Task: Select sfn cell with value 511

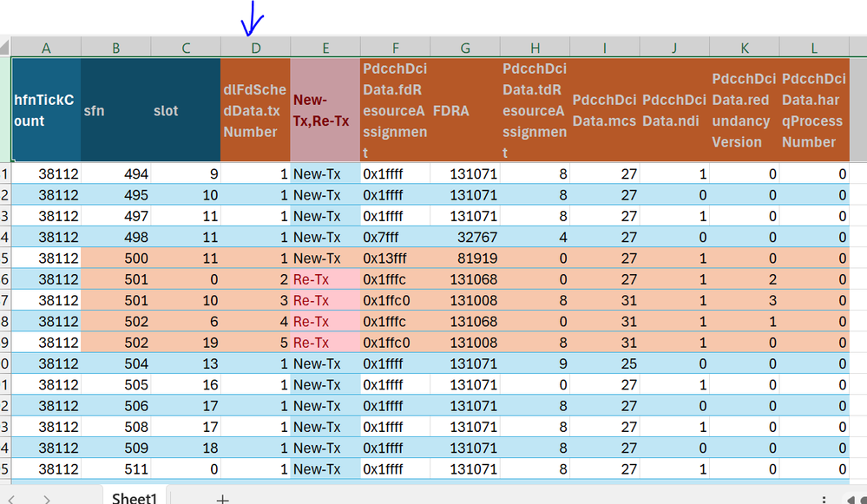Action: pyautogui.click(x=115, y=469)
